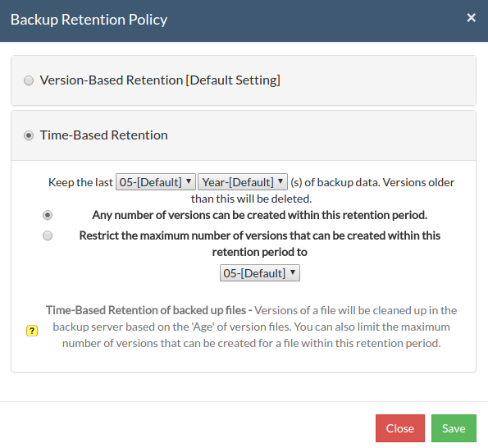The height and width of the screenshot is (448, 488).
Task: Click the red Close button
Action: coord(400,428)
